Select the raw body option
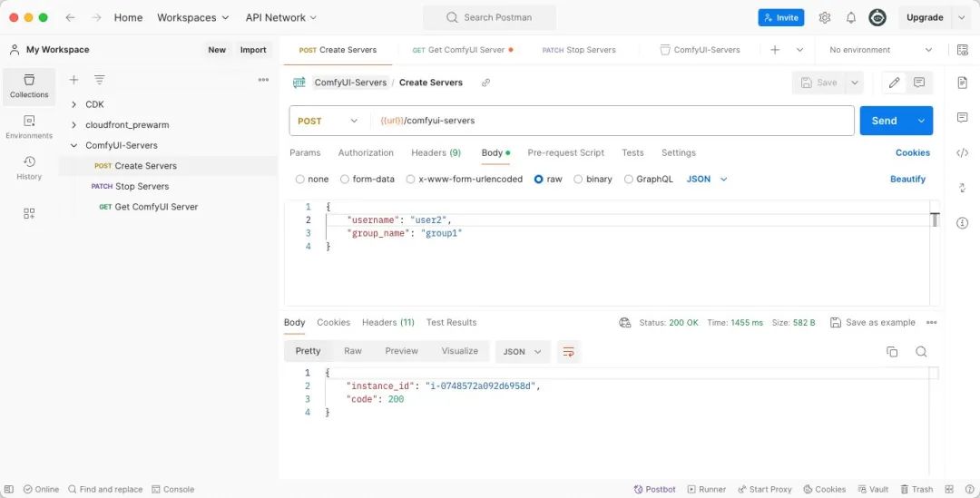 coord(539,180)
